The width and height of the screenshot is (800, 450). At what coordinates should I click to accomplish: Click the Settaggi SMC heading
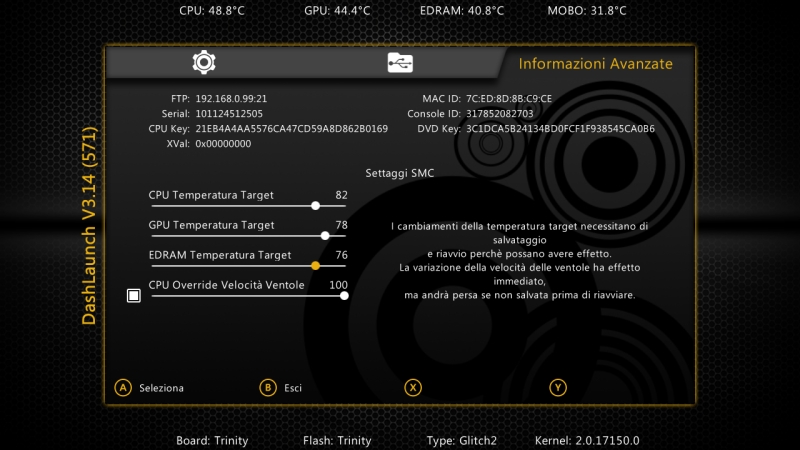click(399, 173)
